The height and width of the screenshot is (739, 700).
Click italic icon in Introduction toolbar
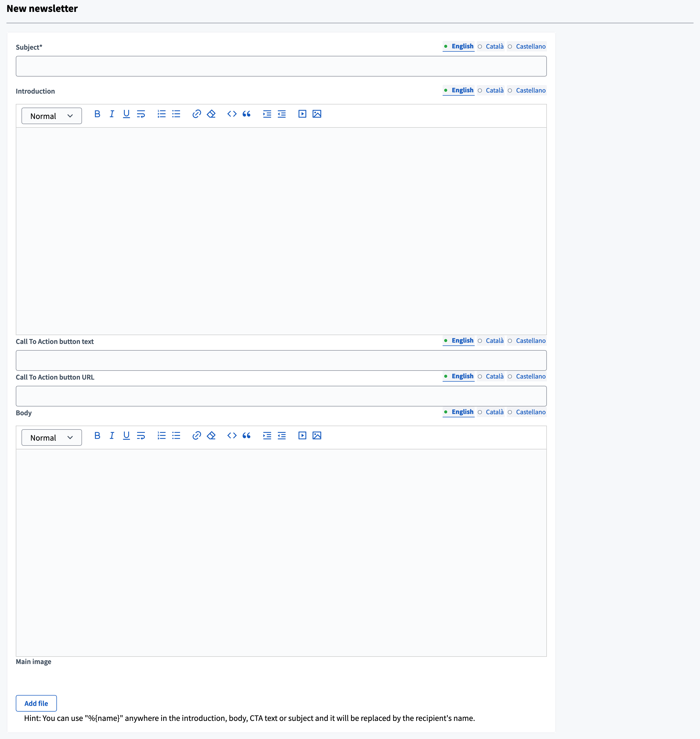111,114
